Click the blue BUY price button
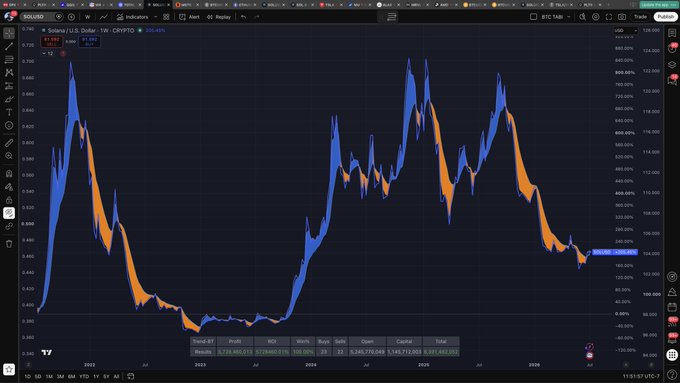This screenshot has height=383, width=680. (89, 42)
